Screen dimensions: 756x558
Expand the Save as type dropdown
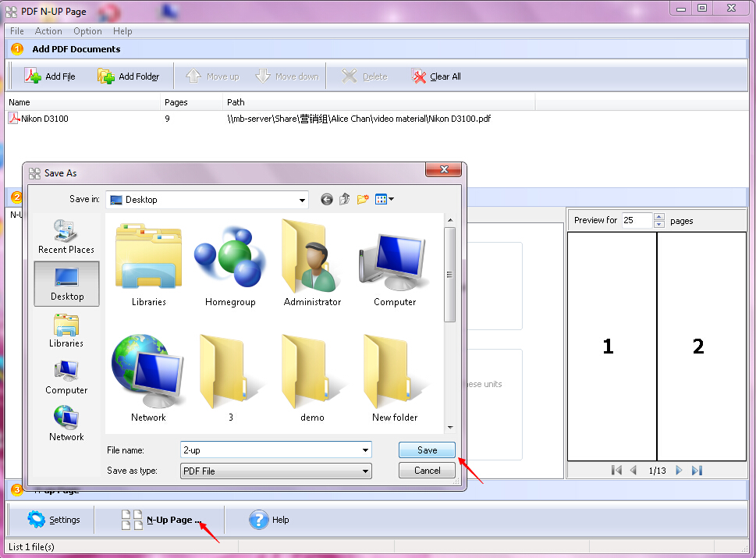(x=365, y=471)
